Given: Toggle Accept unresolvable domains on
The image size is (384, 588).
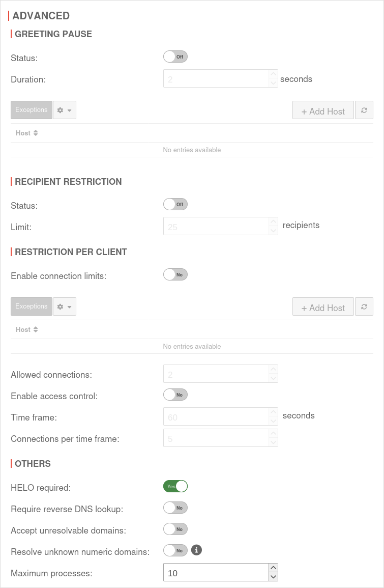Looking at the screenshot, I should 175,529.
